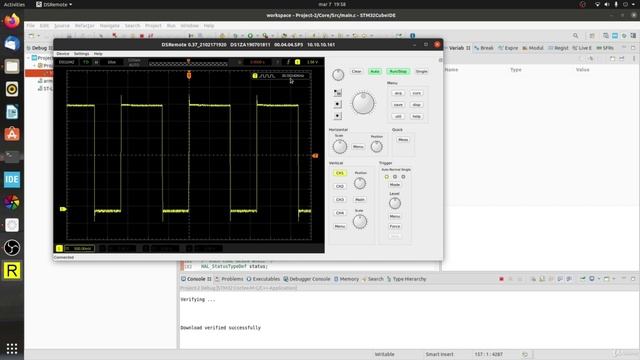Viewport: 640px width, 360px height.
Task: Click the large central adjustment dial
Action: 363,103
